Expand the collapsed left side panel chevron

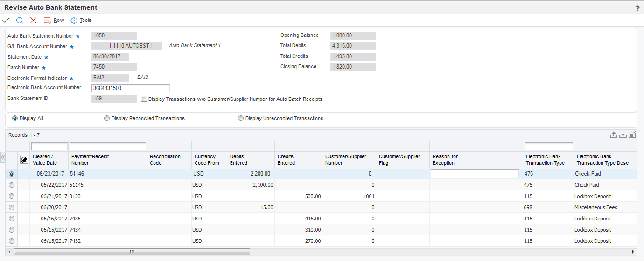click(x=3, y=157)
